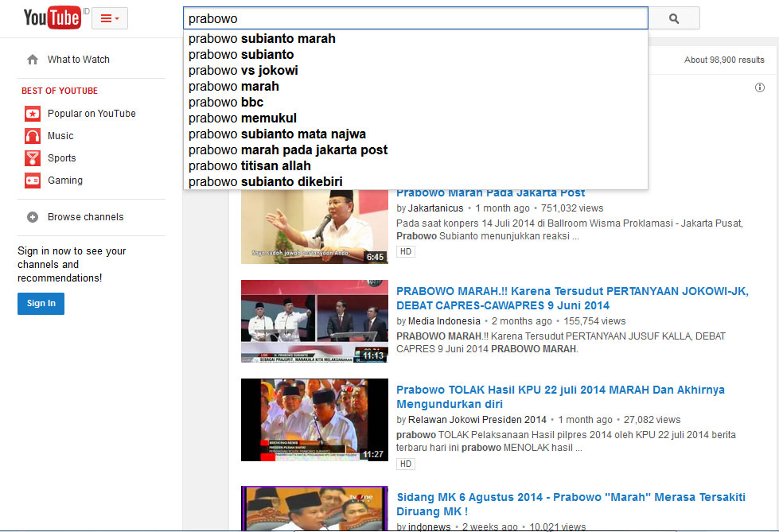The height and width of the screenshot is (532, 779).
Task: Click the home icon beside What to Watch
Action: point(33,60)
